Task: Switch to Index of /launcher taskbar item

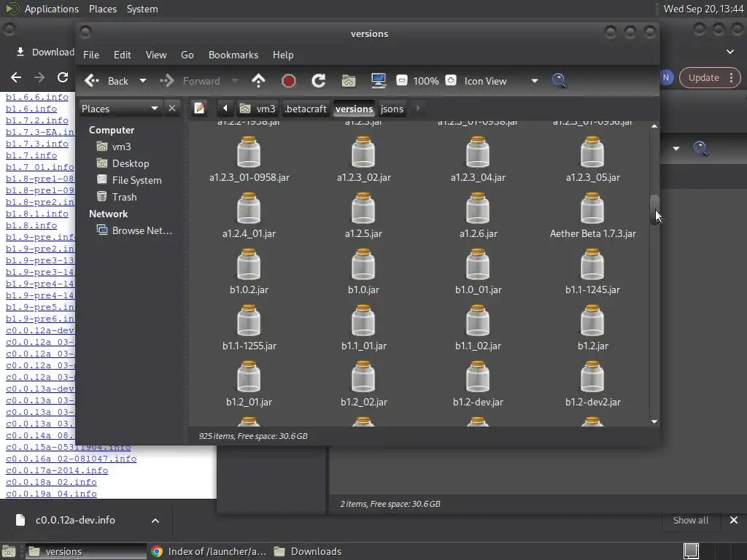Action: tap(209, 551)
